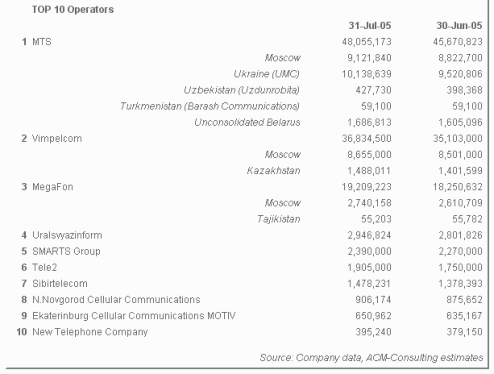Click the MTS operator row label
Screen dimensions: 494x374
[x=42, y=42]
